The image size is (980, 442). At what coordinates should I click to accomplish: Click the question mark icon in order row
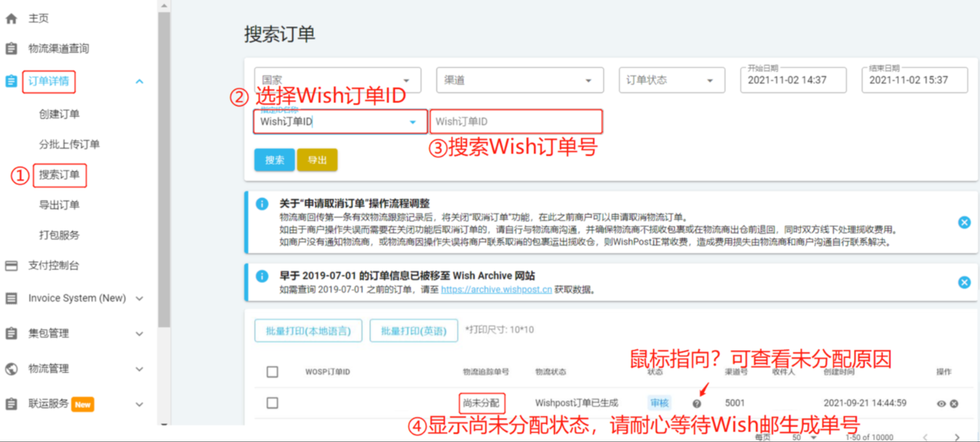(x=697, y=404)
